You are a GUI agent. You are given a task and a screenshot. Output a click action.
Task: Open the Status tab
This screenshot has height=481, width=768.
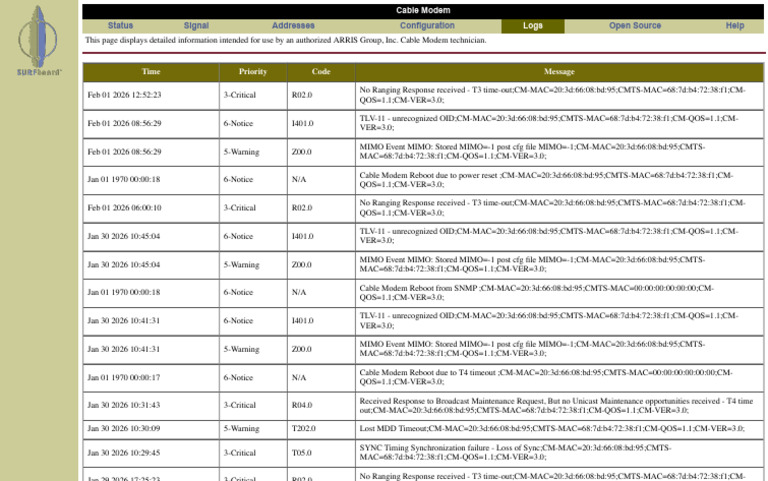click(120, 25)
